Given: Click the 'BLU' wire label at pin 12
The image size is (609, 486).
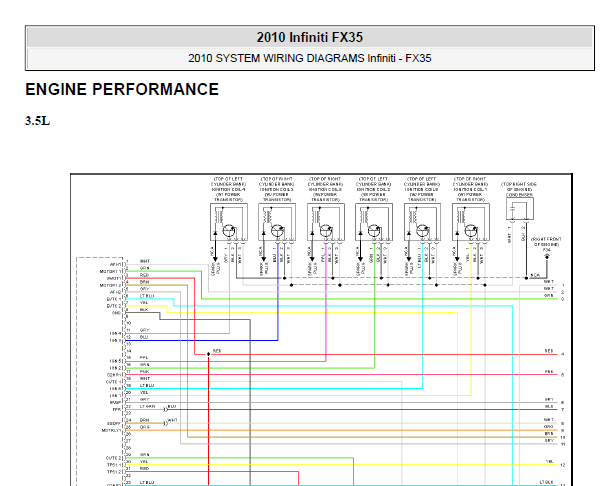Looking at the screenshot, I should pyautogui.click(x=144, y=337).
